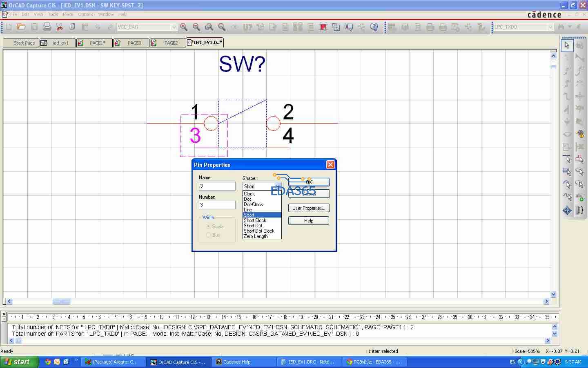Zoom to all with fourth magnifier icon
Viewport: 588px width, 368px height.
[222, 27]
